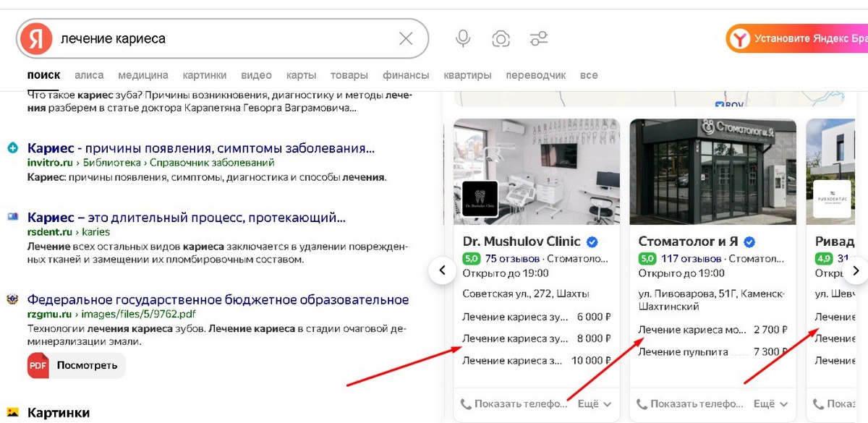Image resolution: width=868 pixels, height=423 pixels.
Task: Open the алиса tab
Action: pyautogui.click(x=89, y=75)
